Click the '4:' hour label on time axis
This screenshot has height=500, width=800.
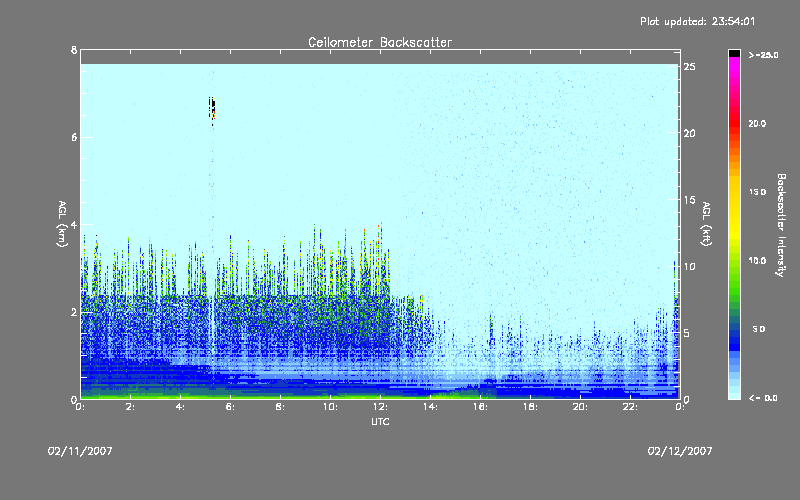pyautogui.click(x=180, y=407)
